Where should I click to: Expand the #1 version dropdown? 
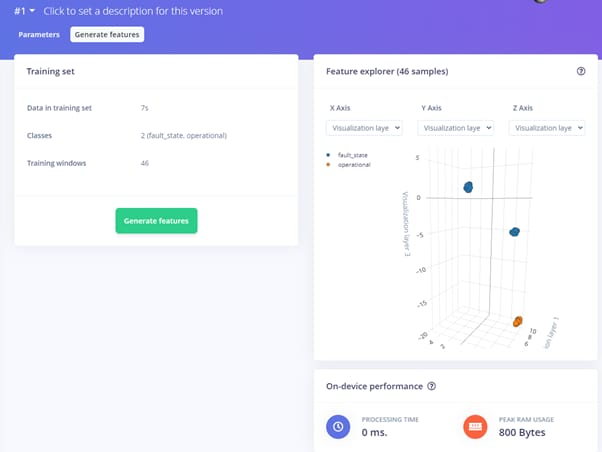coord(24,11)
